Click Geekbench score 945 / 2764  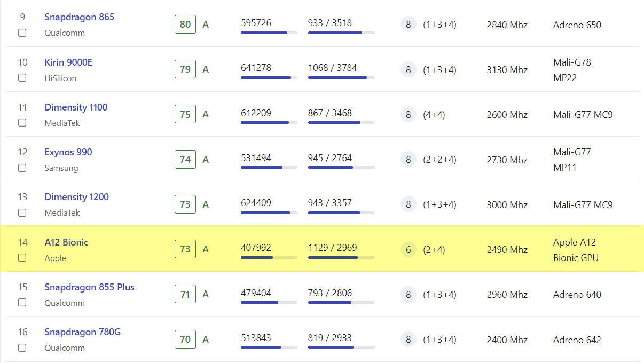330,158
